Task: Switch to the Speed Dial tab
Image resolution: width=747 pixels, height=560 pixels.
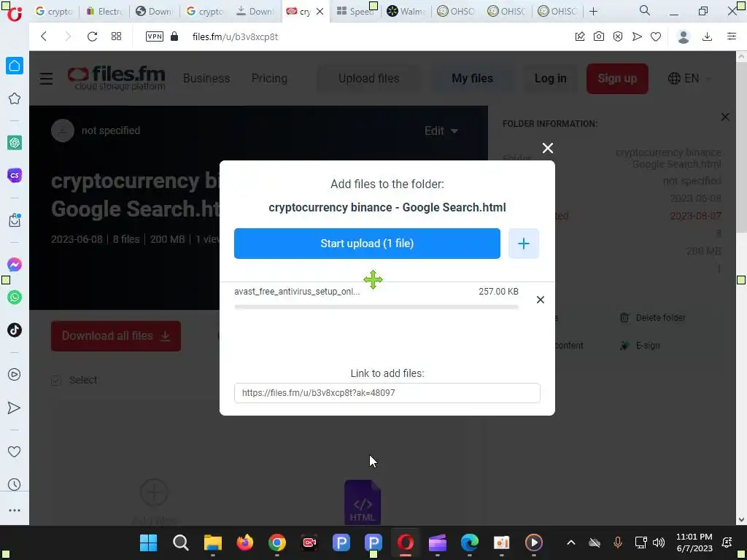Action: coord(355,12)
